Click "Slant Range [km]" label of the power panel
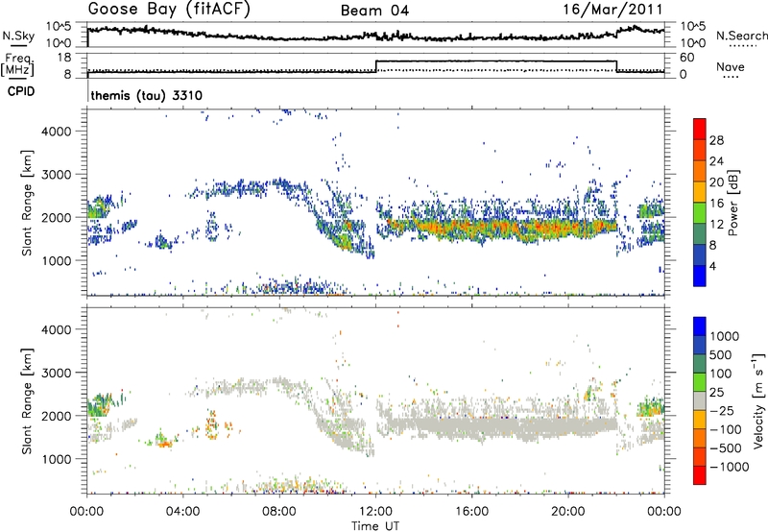The height and width of the screenshot is (532, 768). (x=27, y=203)
